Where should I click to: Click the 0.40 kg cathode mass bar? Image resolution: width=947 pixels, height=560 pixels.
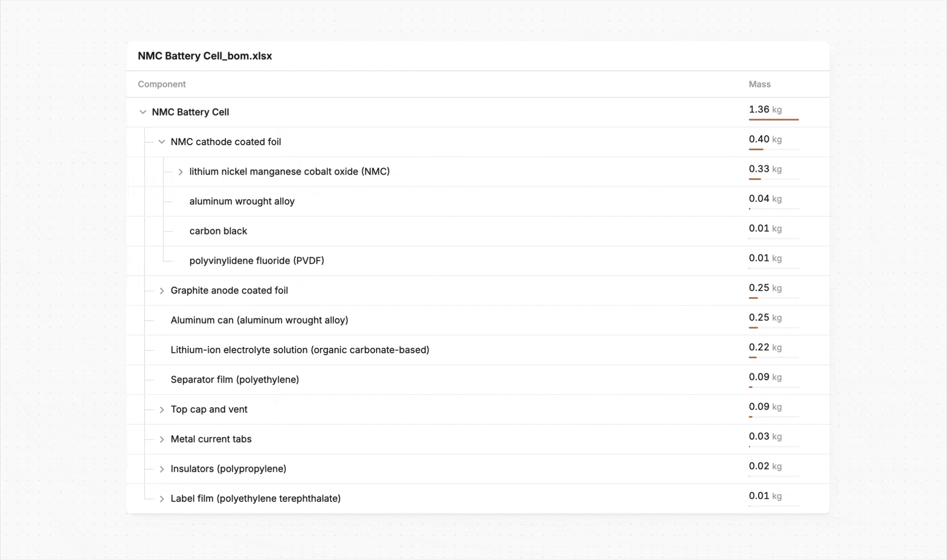point(756,149)
